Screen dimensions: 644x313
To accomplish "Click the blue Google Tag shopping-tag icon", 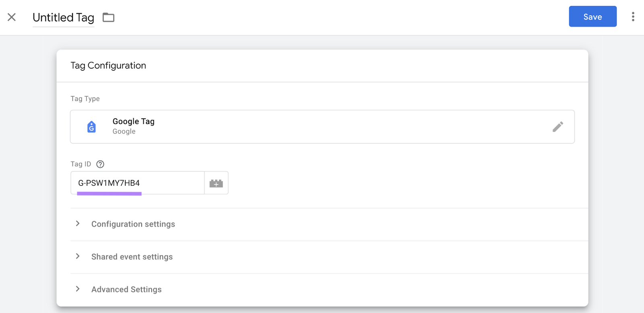I will [x=91, y=126].
